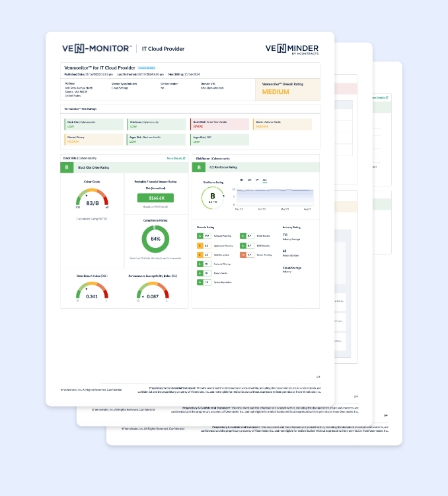Open More Details link in Black Kite section
The width and height of the screenshot is (448, 496).
[176, 159]
